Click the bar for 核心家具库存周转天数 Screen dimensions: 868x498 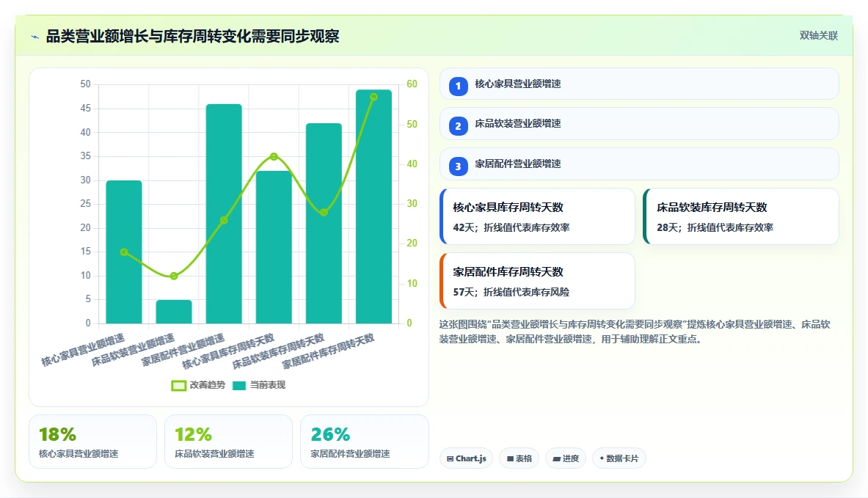click(x=274, y=246)
